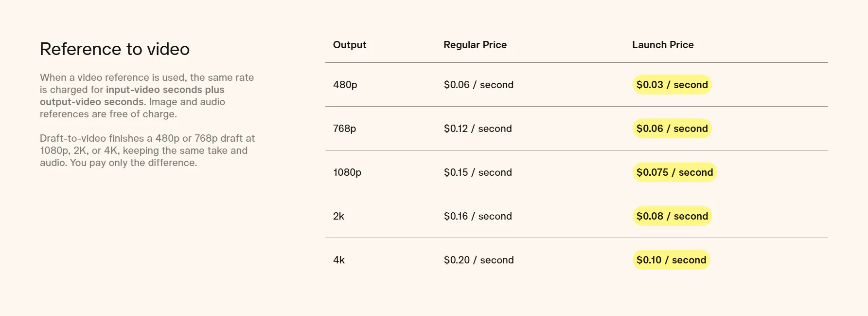Click the $0.06 / second highlighted launch price
The height and width of the screenshot is (316, 868).
(672, 129)
